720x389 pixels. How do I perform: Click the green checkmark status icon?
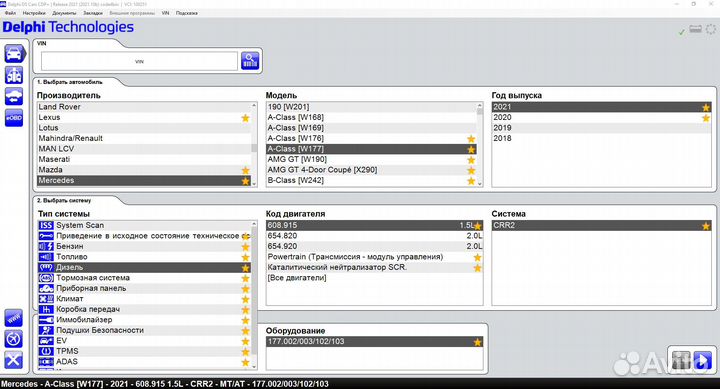click(681, 32)
